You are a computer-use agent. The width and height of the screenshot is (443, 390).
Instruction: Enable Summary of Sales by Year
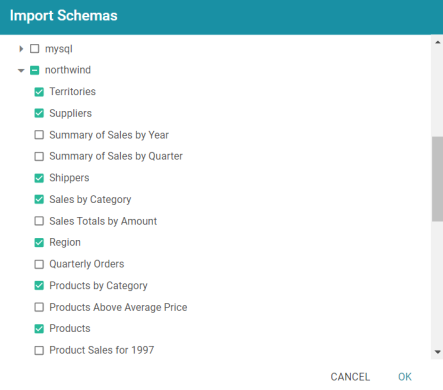(x=39, y=135)
